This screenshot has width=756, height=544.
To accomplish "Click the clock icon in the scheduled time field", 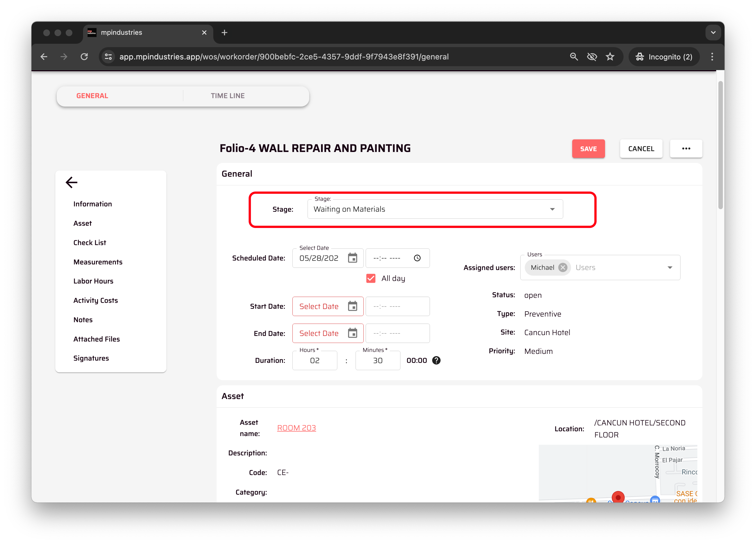I will (417, 258).
